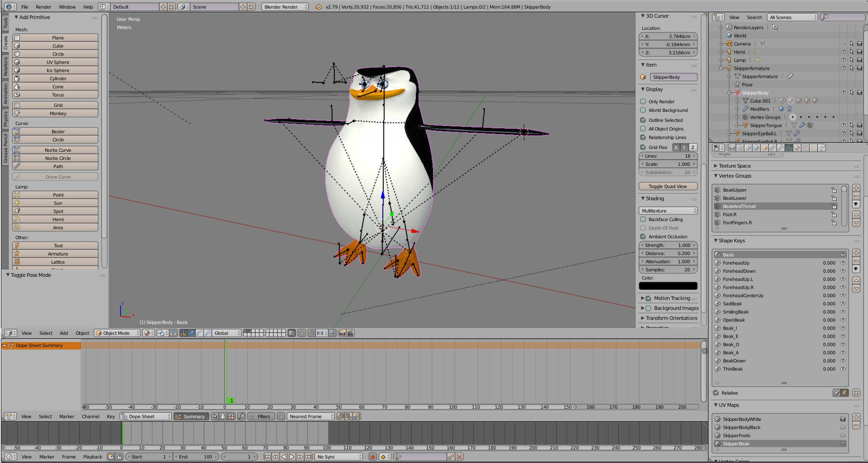Toggle the snap magnet icon
Screen dimensions: 868x463
coord(311,333)
